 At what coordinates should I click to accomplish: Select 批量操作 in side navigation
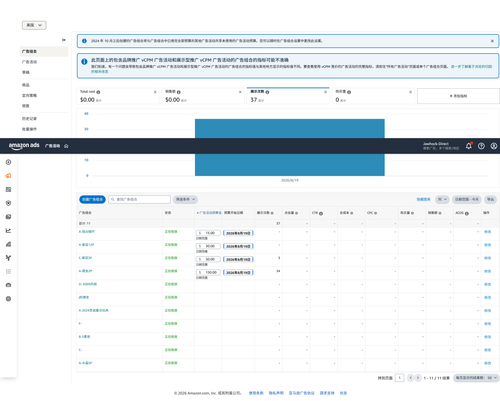pos(29,129)
